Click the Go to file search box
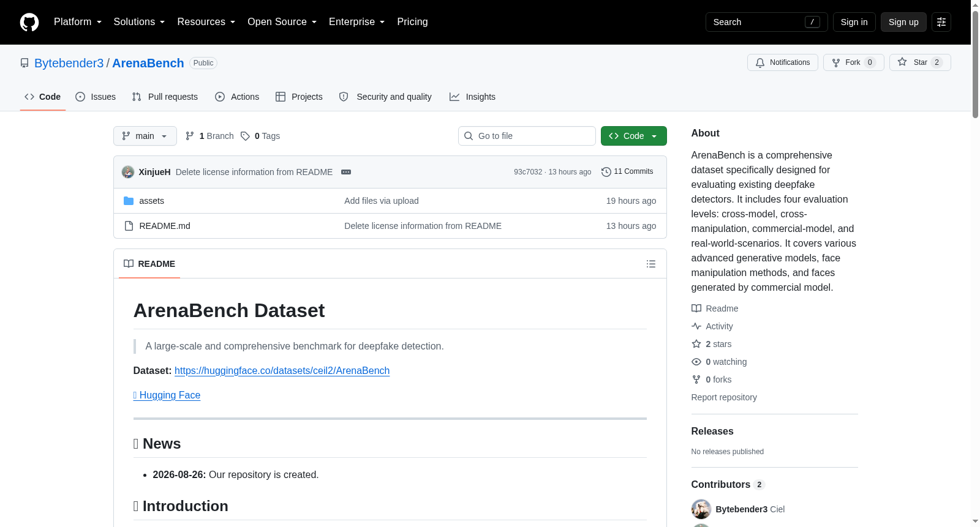This screenshot has height=527, width=980. [x=527, y=136]
